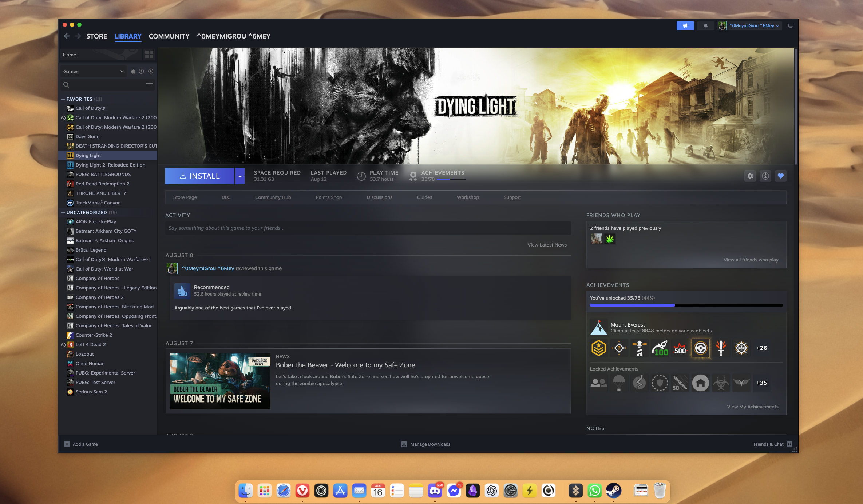Open advanced filter options icon
This screenshot has width=863, height=504.
pos(149,85)
